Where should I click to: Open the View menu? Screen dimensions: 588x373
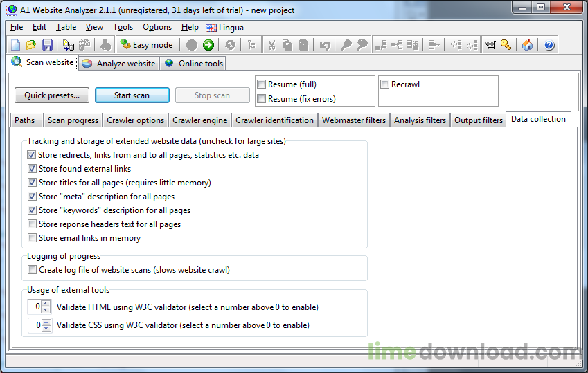tap(94, 28)
